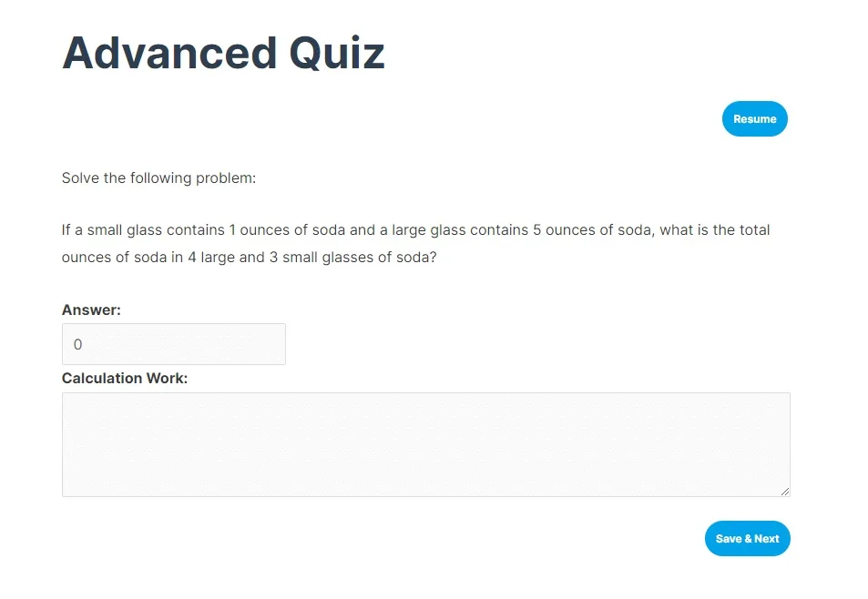Click 'Solve the following problem:' text
The image size is (868, 599).
coord(158,178)
